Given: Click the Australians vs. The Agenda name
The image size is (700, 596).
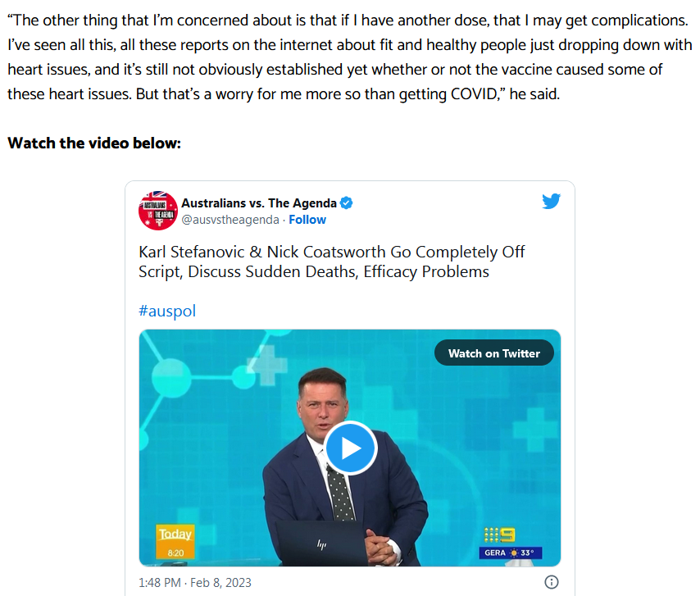Looking at the screenshot, I should (x=259, y=203).
